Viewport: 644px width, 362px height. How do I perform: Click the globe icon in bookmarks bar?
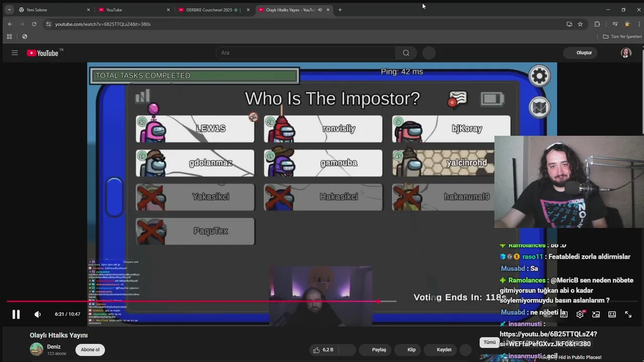tap(25, 37)
